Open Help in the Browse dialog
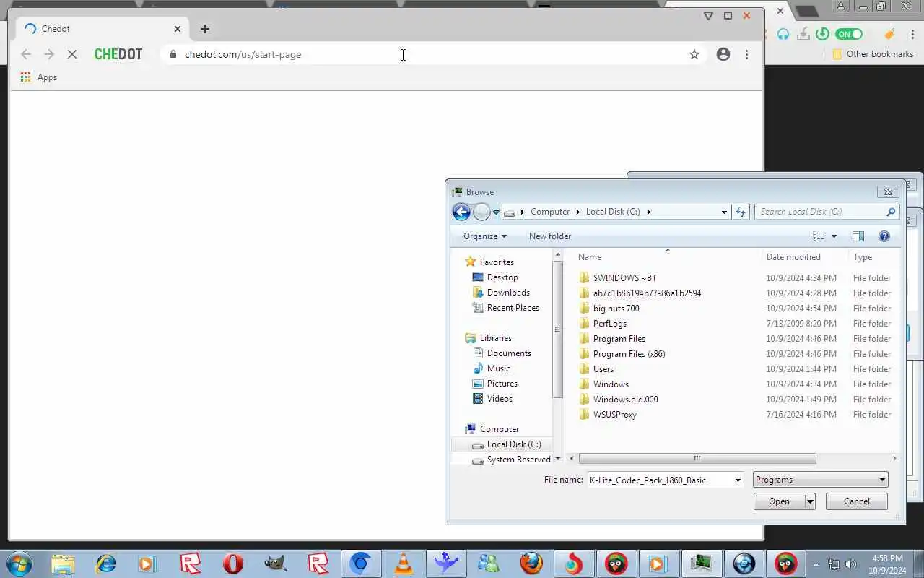 click(x=884, y=236)
